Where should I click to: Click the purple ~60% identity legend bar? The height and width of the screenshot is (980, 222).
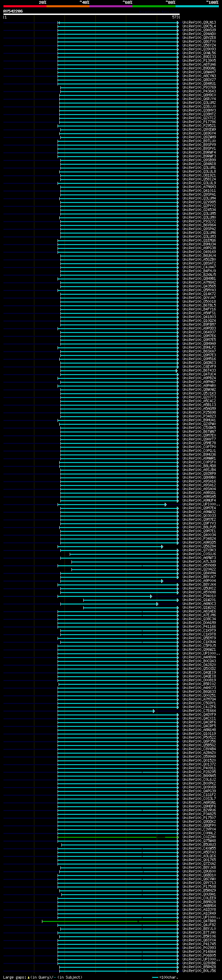click(x=111, y=6)
